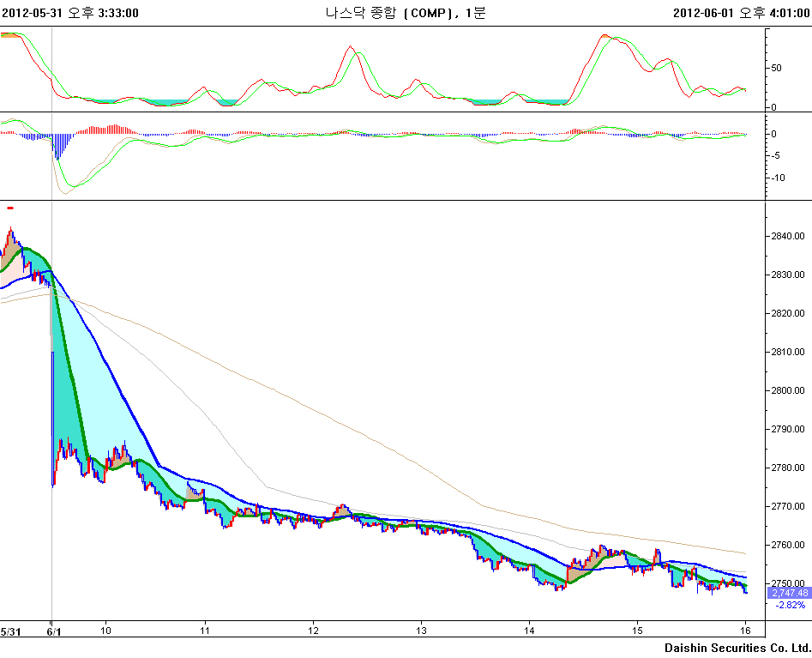Click the 12 hour tick on time axis
The height and width of the screenshot is (658, 812).
click(x=314, y=631)
